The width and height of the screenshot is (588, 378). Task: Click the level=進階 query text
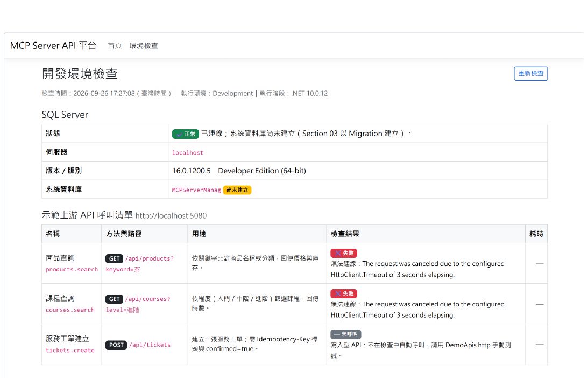(122, 310)
